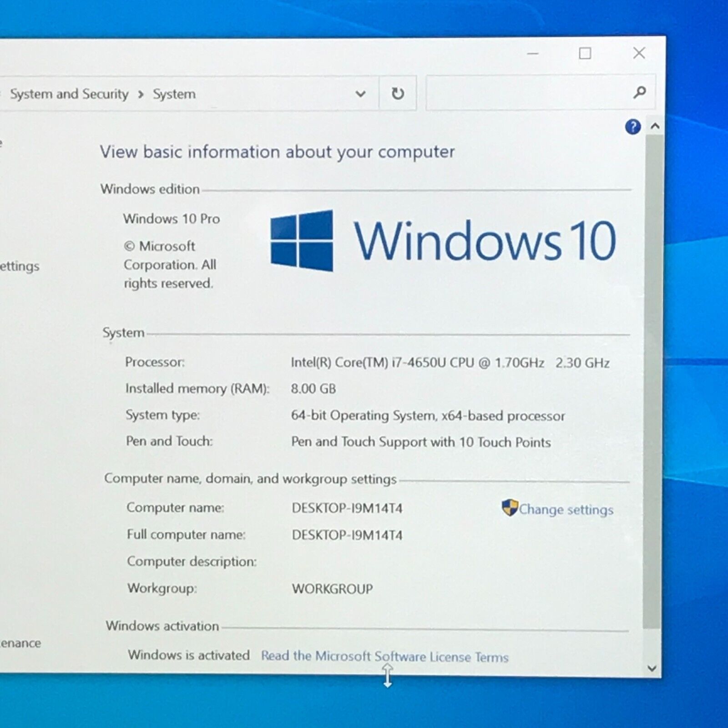Click the vertical scrollbar thumb
Image resolution: width=728 pixels, height=728 pixels.
pyautogui.click(x=653, y=381)
